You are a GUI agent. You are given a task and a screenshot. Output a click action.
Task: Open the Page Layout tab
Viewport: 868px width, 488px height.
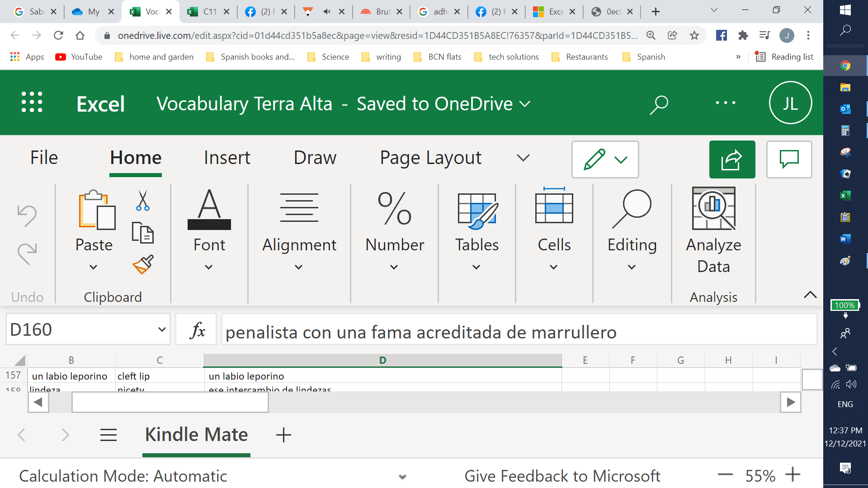(430, 158)
